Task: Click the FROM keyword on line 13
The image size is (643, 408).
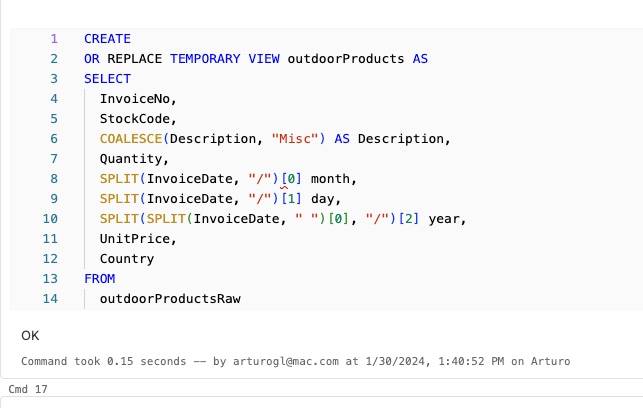Action: (99, 279)
